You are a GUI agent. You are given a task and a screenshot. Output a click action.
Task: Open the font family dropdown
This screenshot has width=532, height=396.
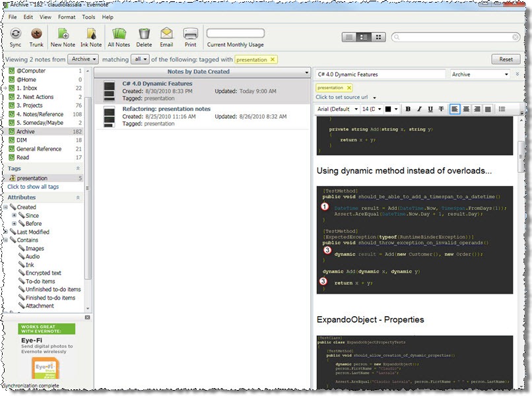coord(356,109)
